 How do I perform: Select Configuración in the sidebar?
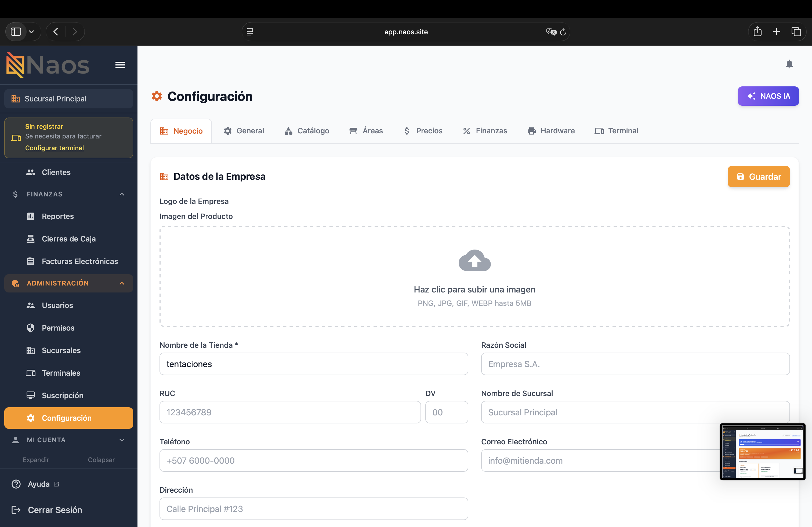point(68,418)
